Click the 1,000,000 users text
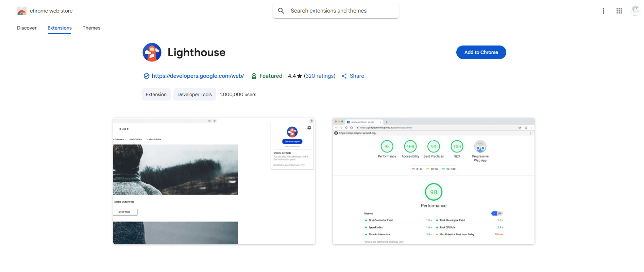The width and height of the screenshot is (644, 272). [238, 94]
